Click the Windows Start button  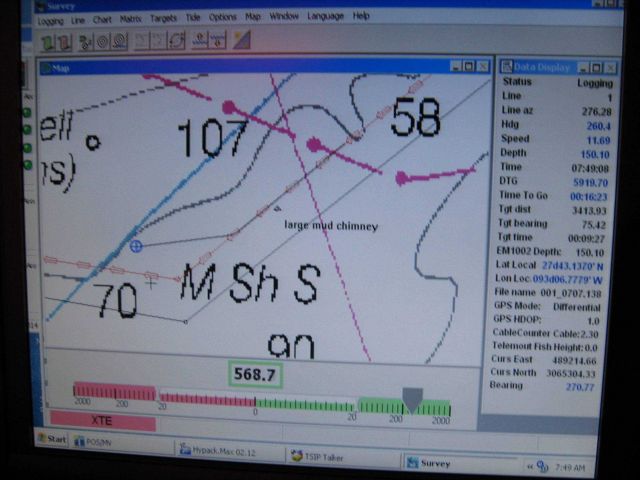click(52, 439)
